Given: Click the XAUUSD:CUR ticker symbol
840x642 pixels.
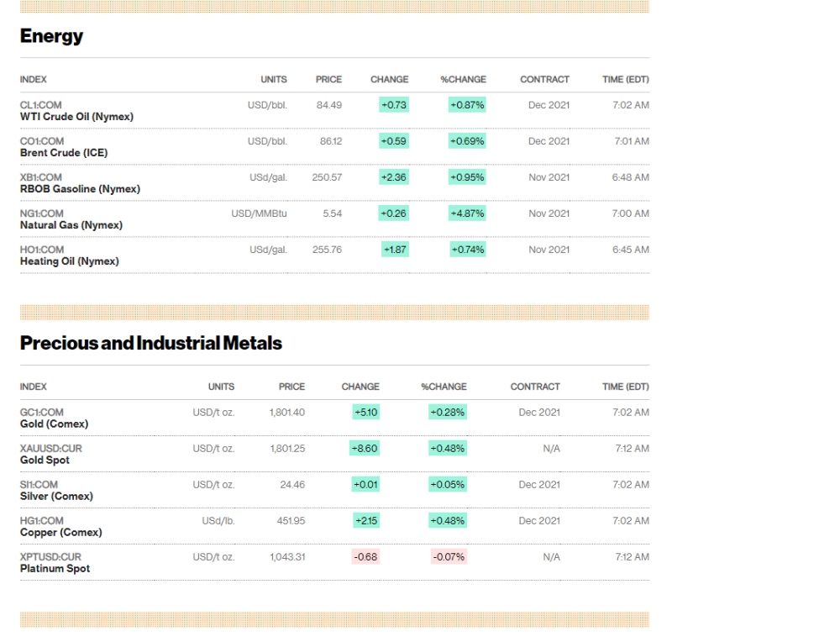Looking at the screenshot, I should click(x=51, y=449).
